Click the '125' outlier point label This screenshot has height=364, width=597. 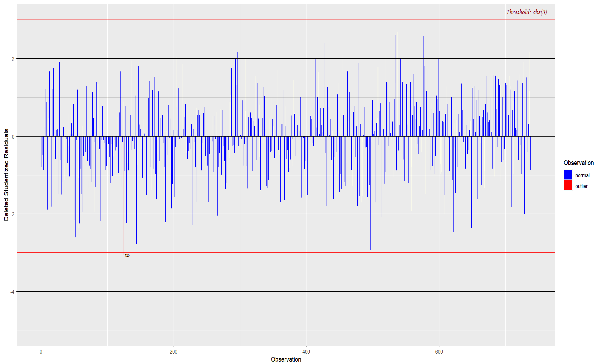127,255
